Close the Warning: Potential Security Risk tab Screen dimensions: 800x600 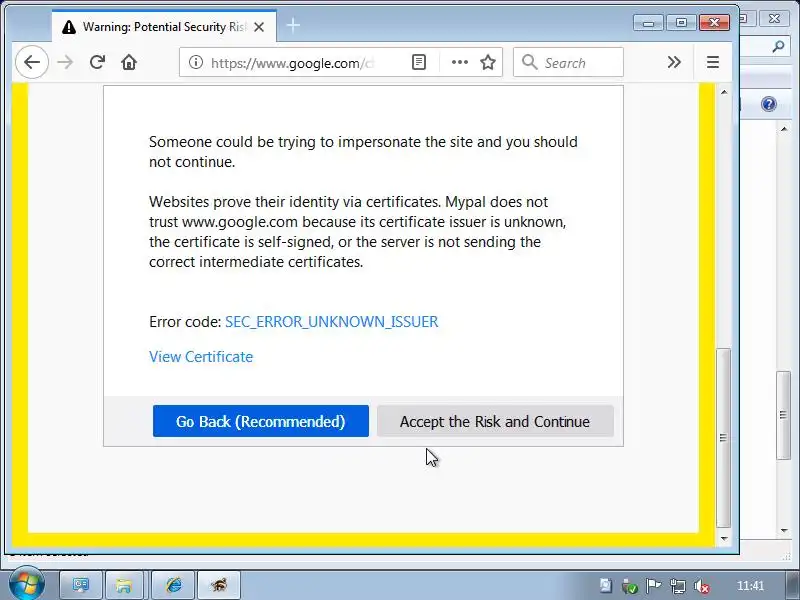pos(259,27)
